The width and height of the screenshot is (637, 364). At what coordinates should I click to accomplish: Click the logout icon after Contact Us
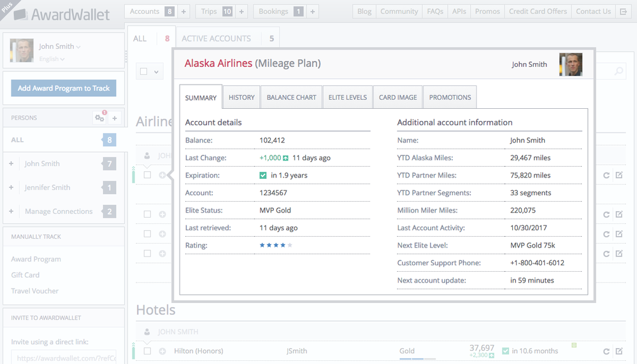624,11
